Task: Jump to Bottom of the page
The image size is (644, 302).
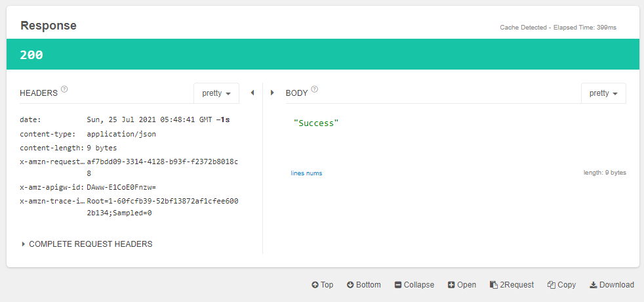Action: 363,285
